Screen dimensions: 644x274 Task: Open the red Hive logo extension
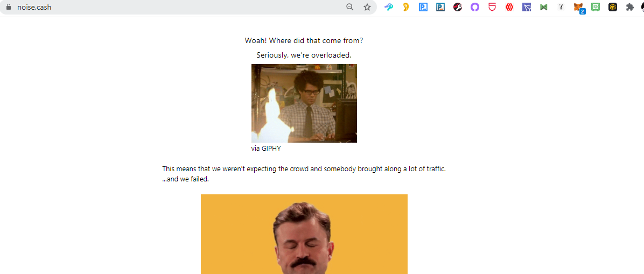tap(509, 7)
